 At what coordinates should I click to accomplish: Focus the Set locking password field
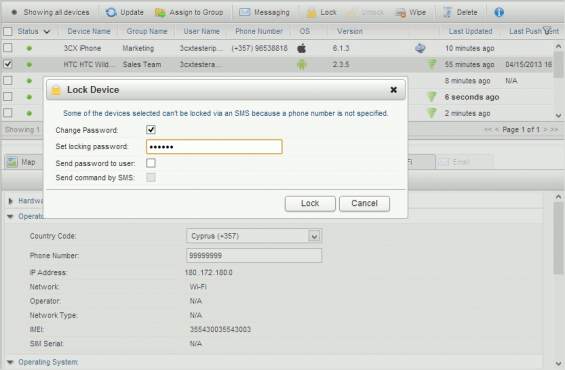tap(214, 147)
